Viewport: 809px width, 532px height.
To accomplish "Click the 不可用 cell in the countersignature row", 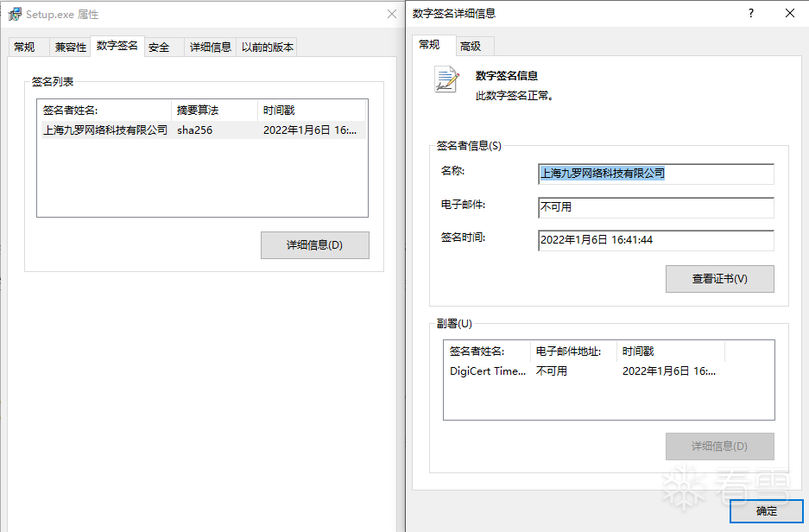I will [x=552, y=371].
